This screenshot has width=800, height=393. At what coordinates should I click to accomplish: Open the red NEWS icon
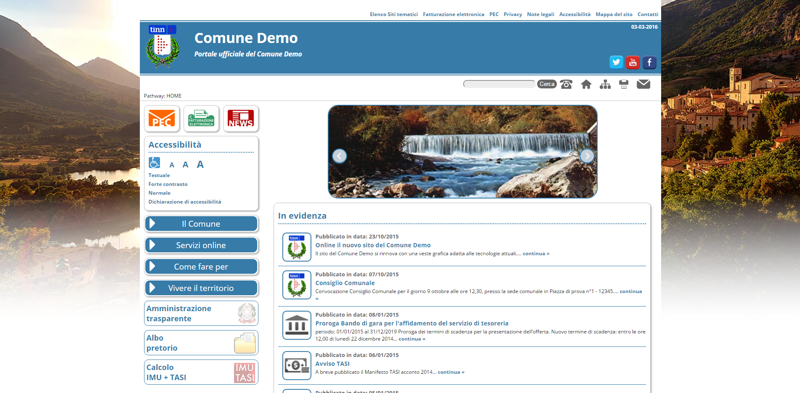(x=241, y=118)
